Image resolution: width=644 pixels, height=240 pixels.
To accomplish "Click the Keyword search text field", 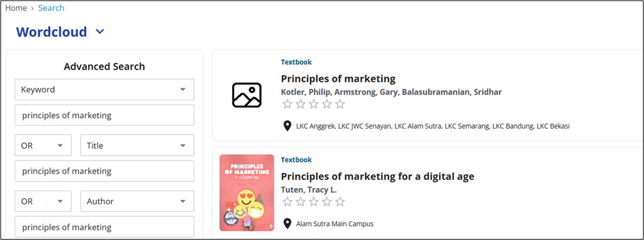I will (x=104, y=115).
